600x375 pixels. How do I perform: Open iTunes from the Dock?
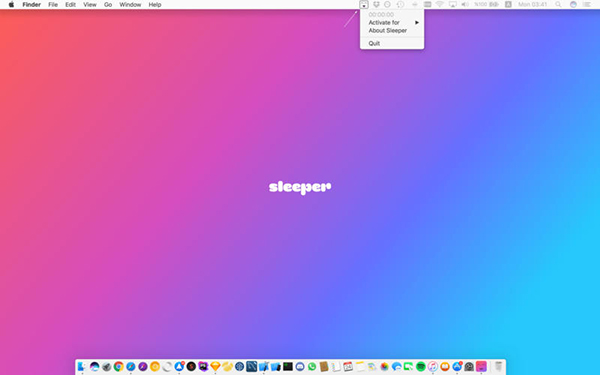pyautogui.click(x=433, y=367)
